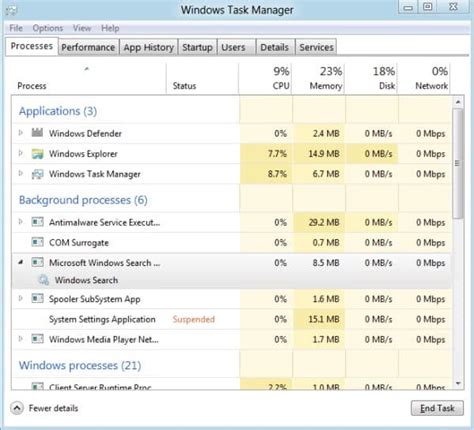Click the 2.4 MB Windows Defender memory value
The height and width of the screenshot is (430, 474).
pos(326,133)
